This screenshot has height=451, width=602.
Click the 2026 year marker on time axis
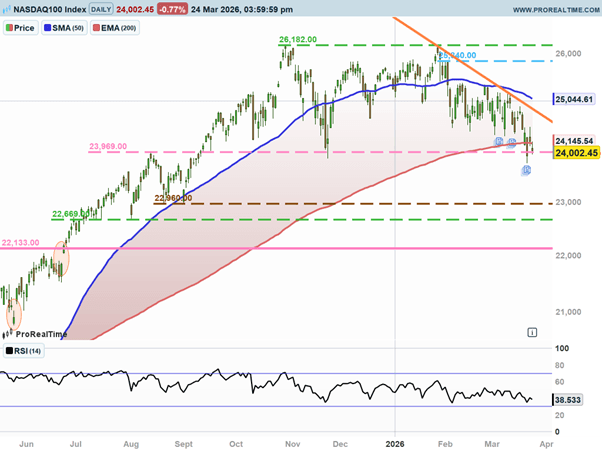(396, 439)
